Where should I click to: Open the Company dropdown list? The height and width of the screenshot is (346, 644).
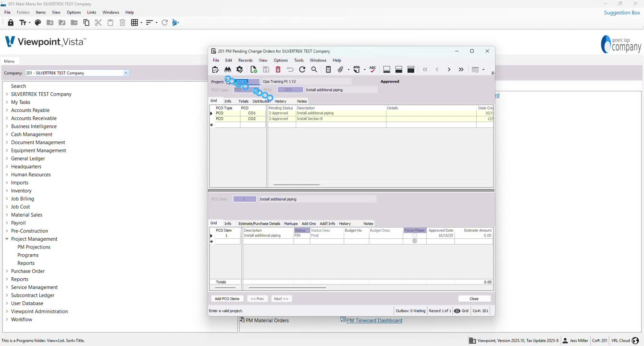click(126, 73)
